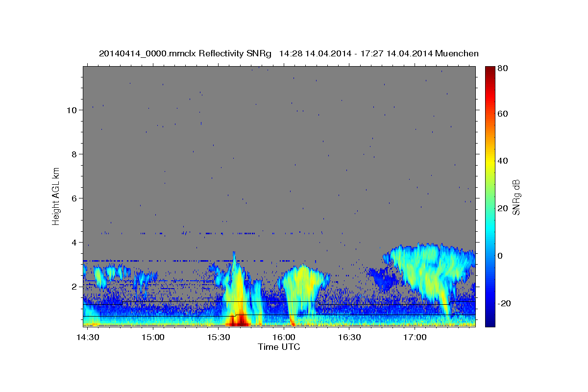Click the 16:00 time tick label
This screenshot has height=392, width=588.
tap(285, 338)
